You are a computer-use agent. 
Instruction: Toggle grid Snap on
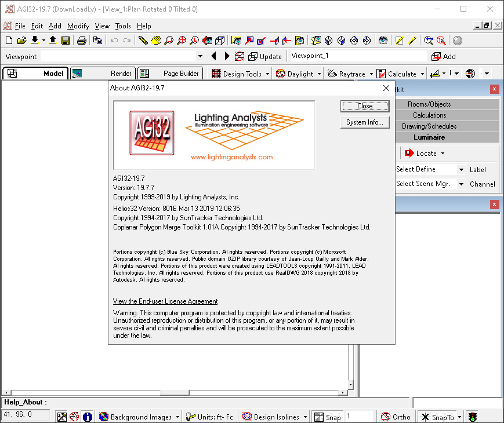coord(328,417)
